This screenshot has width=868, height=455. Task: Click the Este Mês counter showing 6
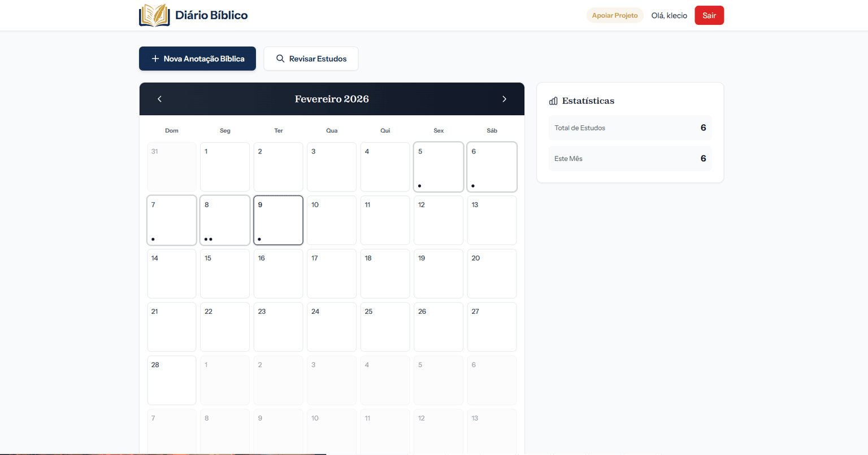[x=630, y=159]
